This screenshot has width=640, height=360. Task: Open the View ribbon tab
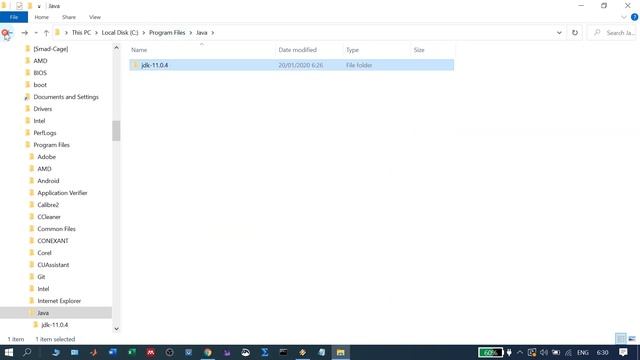click(95, 17)
